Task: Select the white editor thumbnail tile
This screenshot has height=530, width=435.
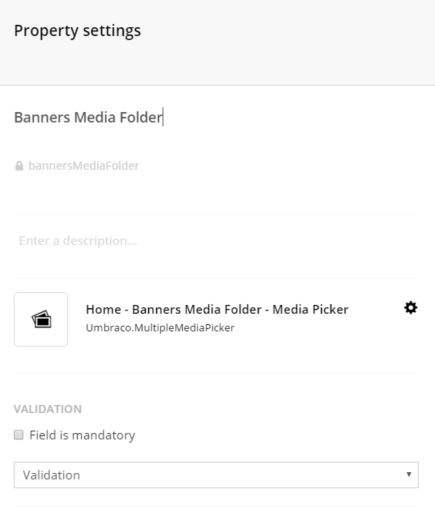Action: (x=41, y=319)
